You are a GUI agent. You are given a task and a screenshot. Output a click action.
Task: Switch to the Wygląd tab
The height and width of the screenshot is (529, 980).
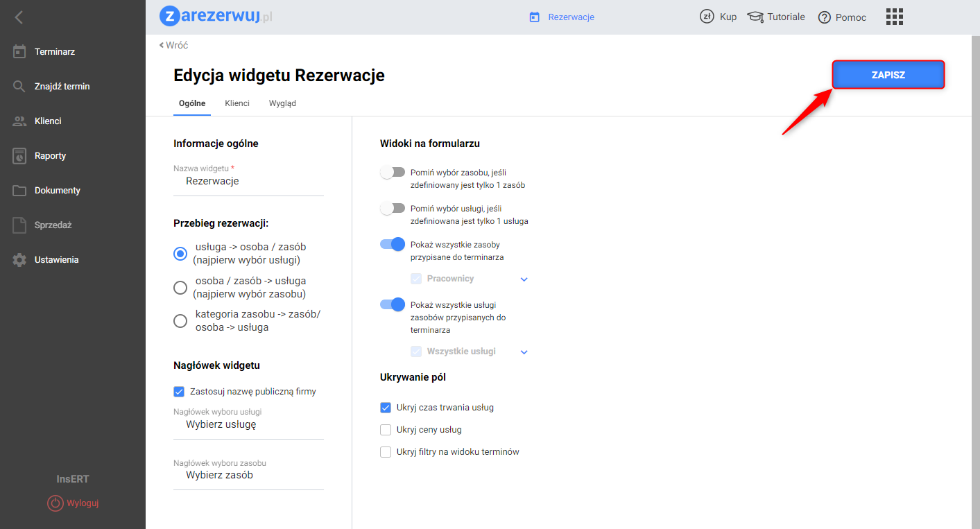point(282,103)
